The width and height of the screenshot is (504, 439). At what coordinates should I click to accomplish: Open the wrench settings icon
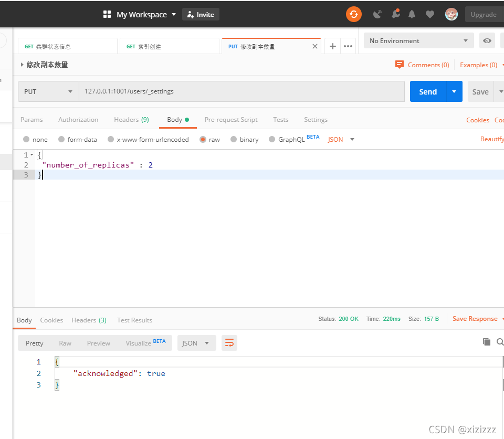click(x=396, y=14)
